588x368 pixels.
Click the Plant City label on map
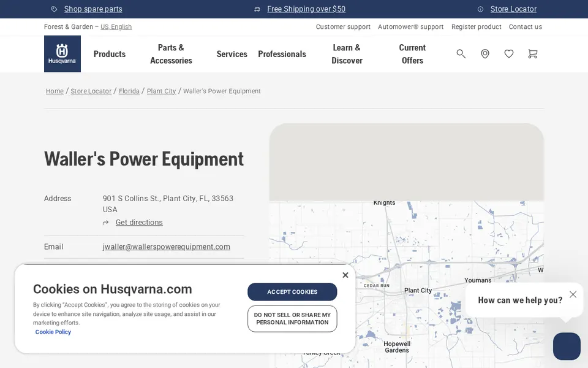[x=418, y=290]
